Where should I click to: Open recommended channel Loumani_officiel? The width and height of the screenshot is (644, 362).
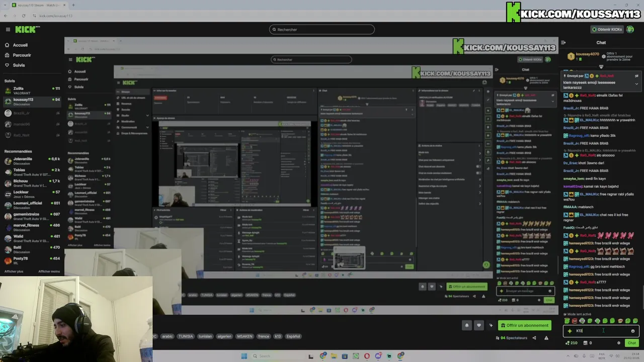[32, 205]
